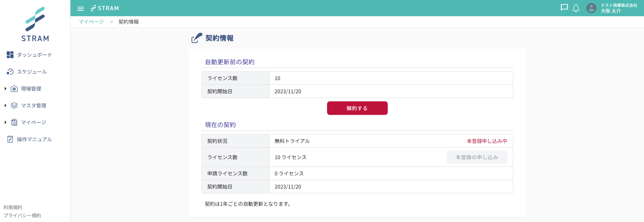The height and width of the screenshot is (222, 644).
Task: Click the auto-renewal note below the table
Action: 248,204
